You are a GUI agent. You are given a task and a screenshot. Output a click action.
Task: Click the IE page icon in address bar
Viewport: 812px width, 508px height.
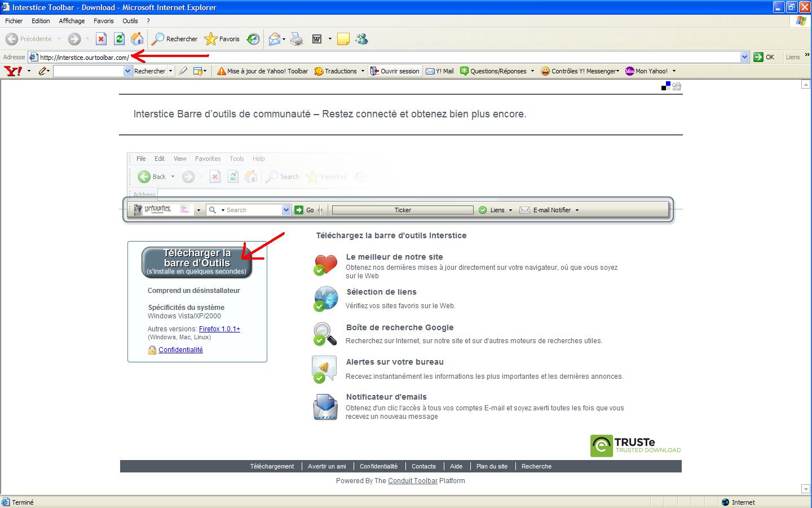tap(33, 57)
